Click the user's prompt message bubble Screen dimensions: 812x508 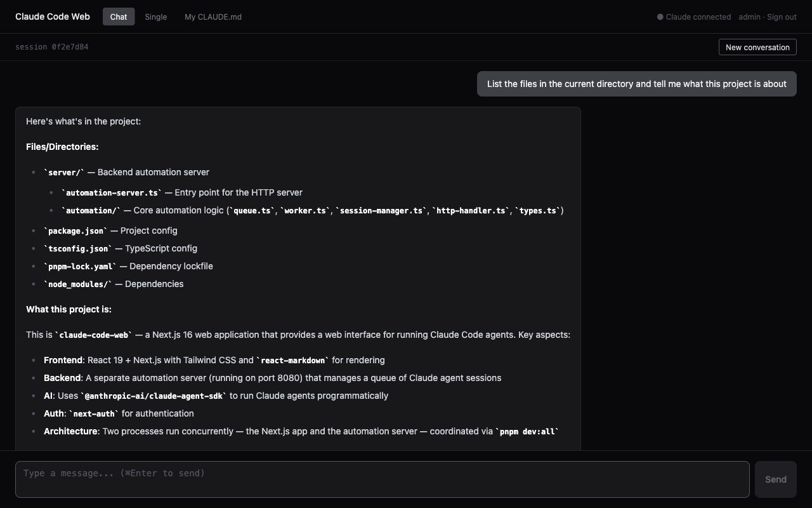[x=636, y=84]
